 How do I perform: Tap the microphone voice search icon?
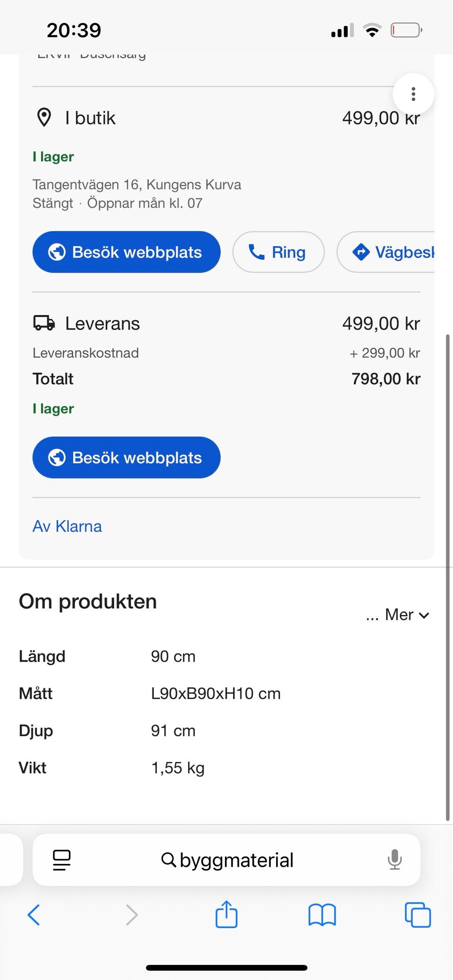tap(394, 860)
